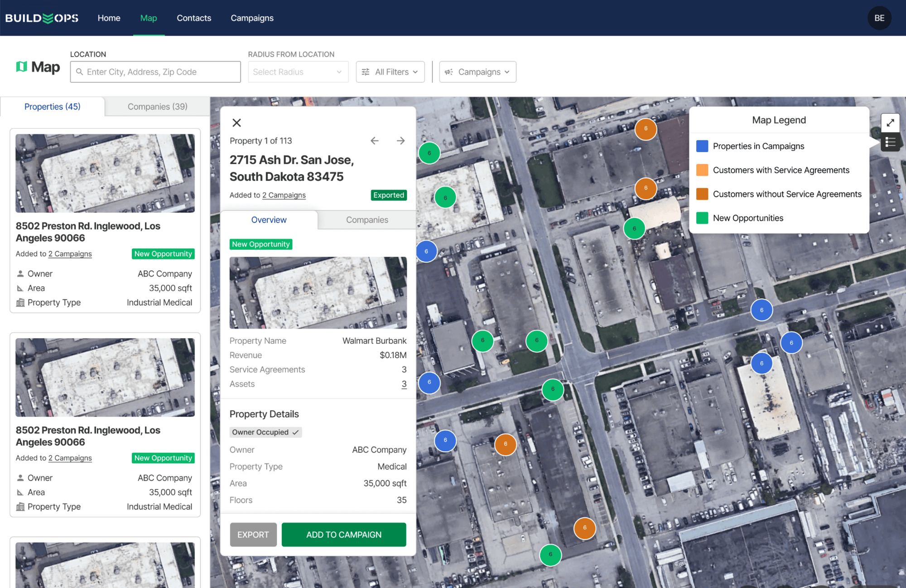Viewport: 906px width, 588px height.
Task: Click the 2715 Ash Dr. San Jose address heading
Action: pyautogui.click(x=292, y=168)
